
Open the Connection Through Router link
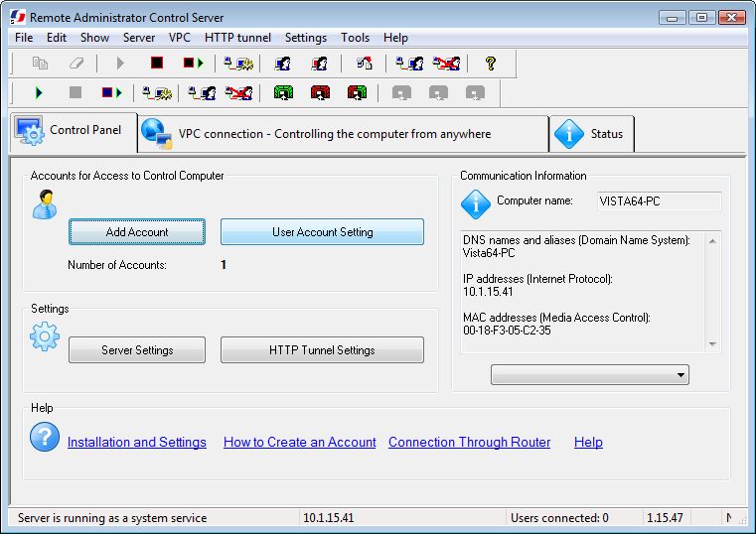click(x=469, y=442)
